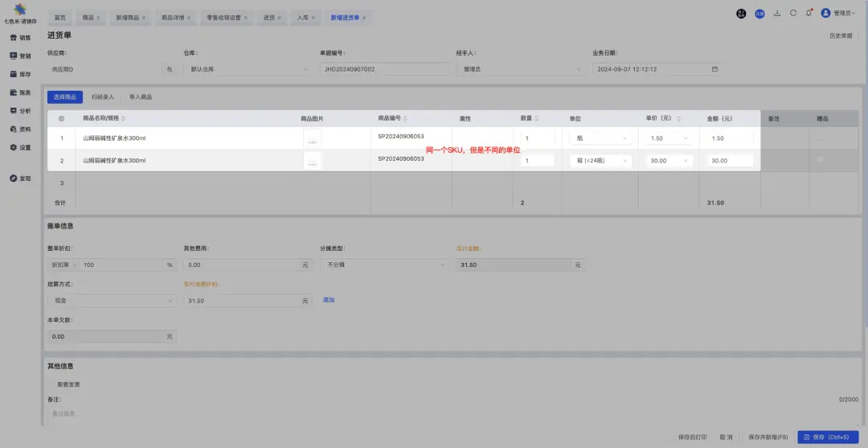
Task: Open the 销售 sidebar section
Action: pos(20,37)
